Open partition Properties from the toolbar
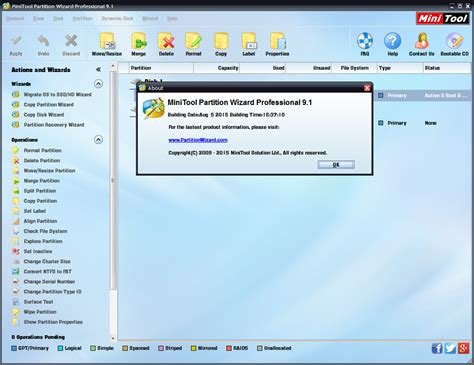Viewport: 474px width, 365px height. coord(277,44)
